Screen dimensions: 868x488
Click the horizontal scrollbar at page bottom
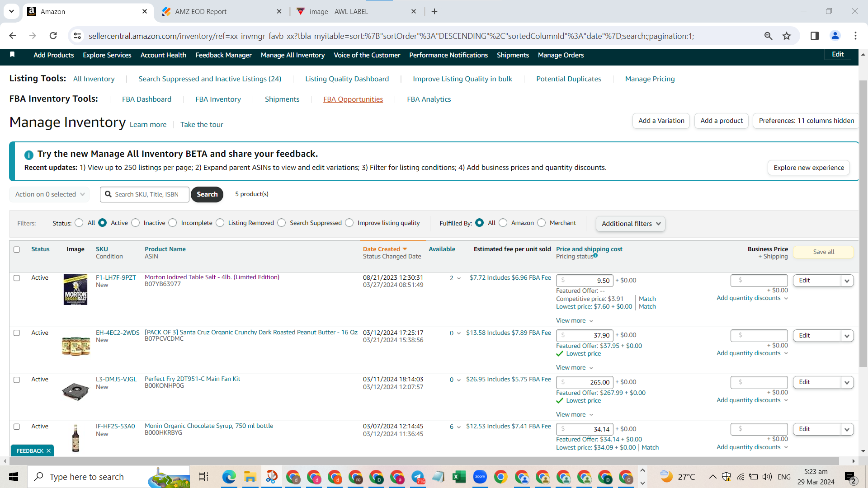(424, 461)
